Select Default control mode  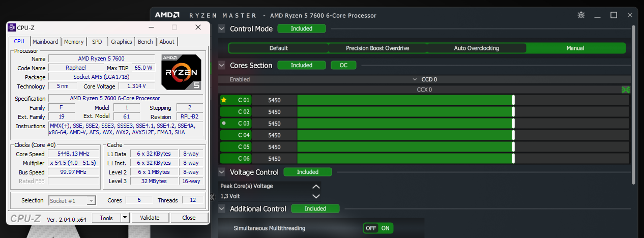tap(278, 48)
